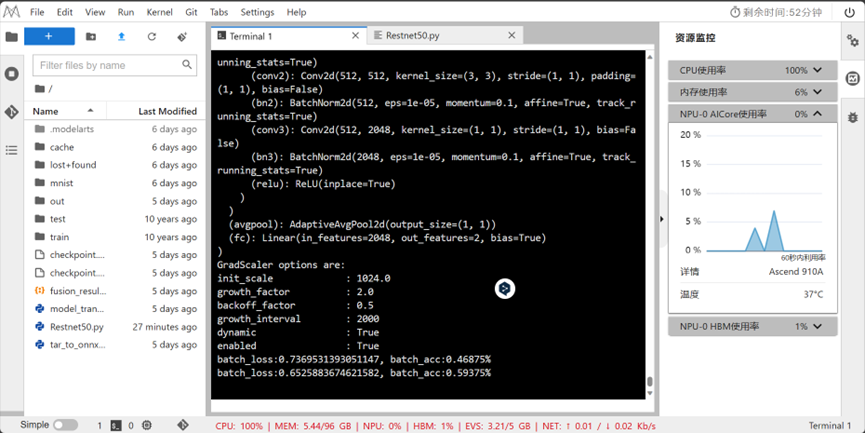Collapse the NPU-0 AICore使用率 section
The width and height of the screenshot is (865, 433).
point(752,114)
